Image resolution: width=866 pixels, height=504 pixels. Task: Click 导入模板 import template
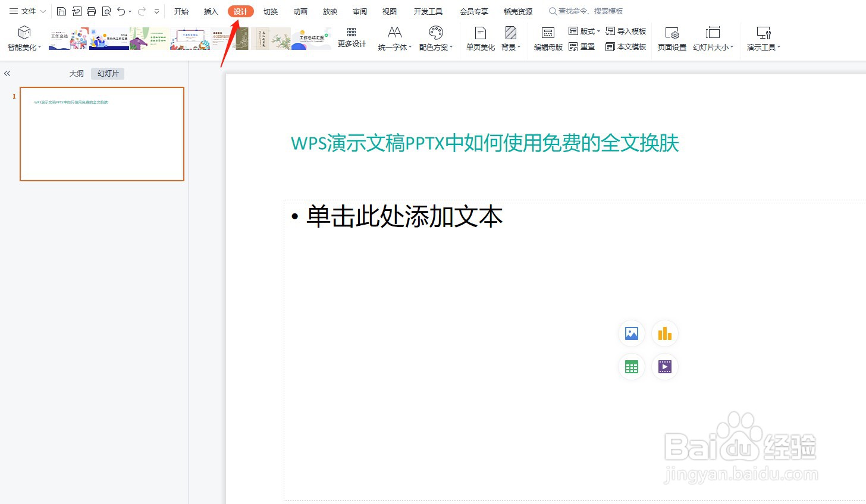click(x=626, y=31)
